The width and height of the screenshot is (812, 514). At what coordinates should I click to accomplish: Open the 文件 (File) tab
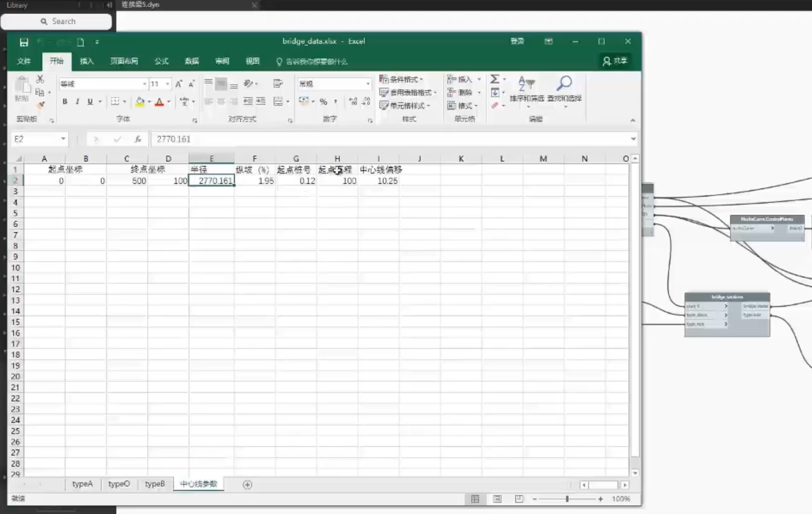(24, 61)
